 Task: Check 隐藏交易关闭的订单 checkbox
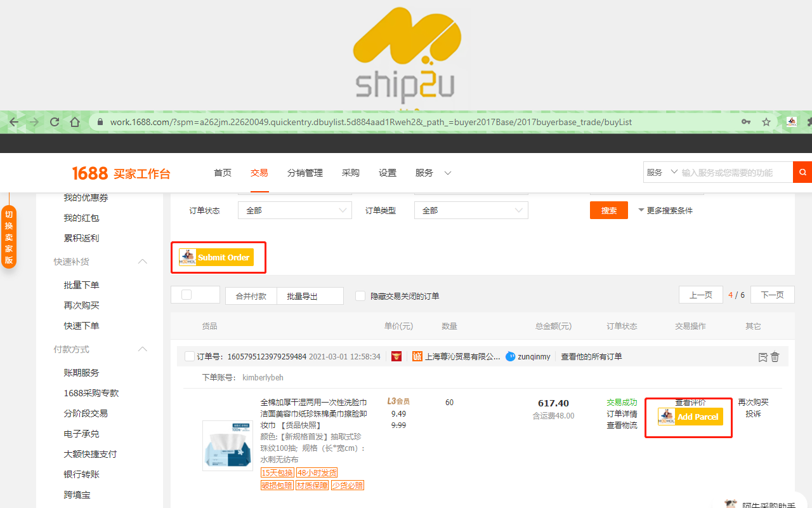point(360,296)
